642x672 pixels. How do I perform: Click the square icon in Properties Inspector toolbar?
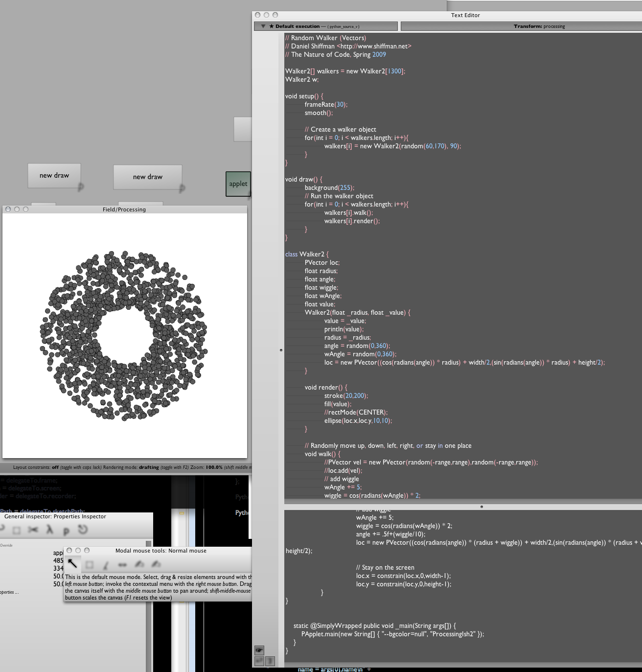tap(16, 530)
